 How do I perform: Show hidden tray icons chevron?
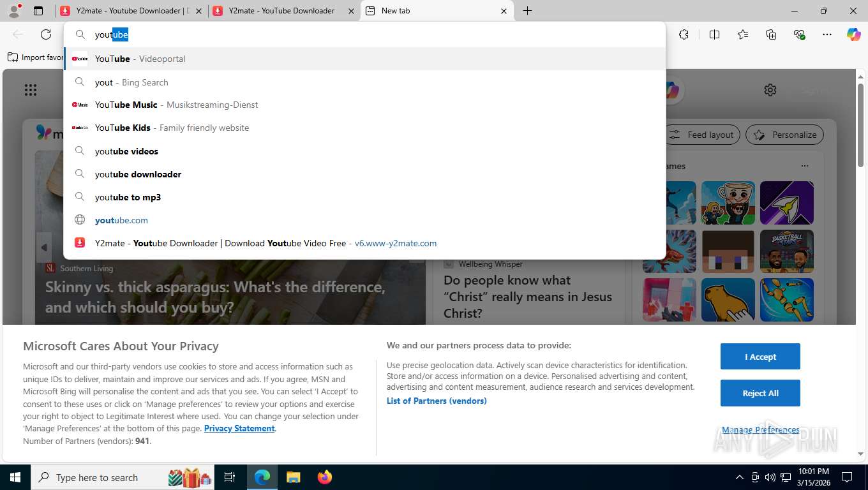click(x=740, y=477)
